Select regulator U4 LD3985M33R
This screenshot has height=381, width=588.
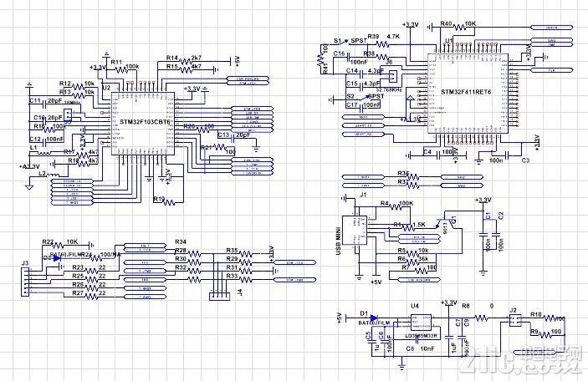(x=421, y=322)
